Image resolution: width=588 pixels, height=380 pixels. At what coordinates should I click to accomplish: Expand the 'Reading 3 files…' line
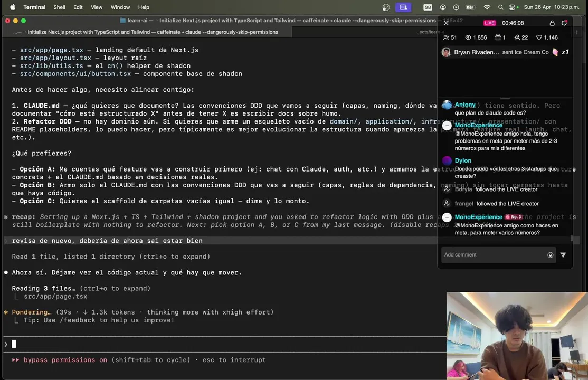81,289
